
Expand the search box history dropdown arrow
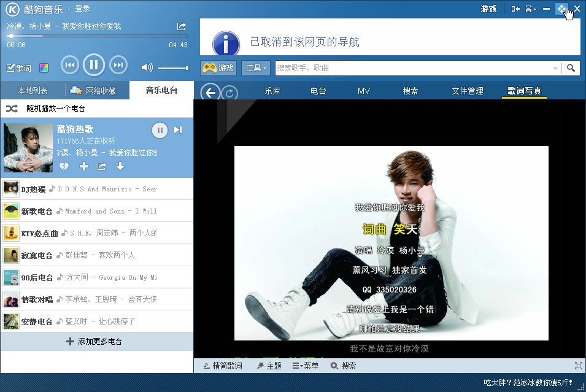555,68
